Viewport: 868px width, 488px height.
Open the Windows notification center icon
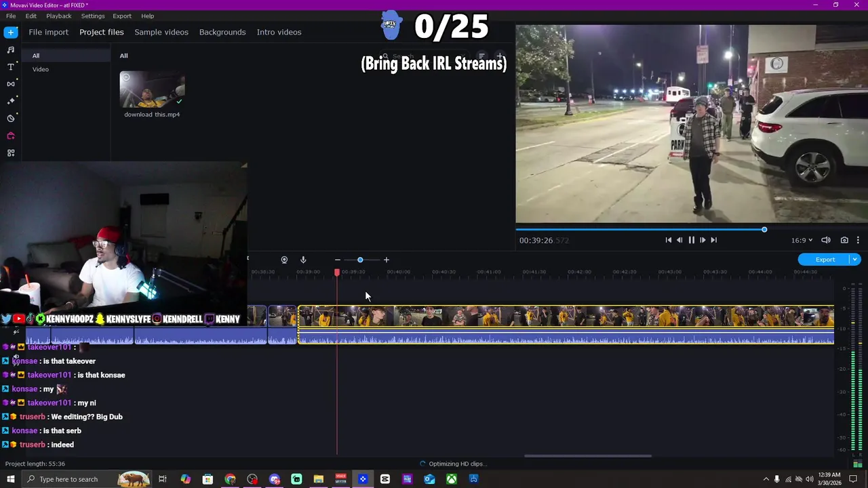pos(854,479)
